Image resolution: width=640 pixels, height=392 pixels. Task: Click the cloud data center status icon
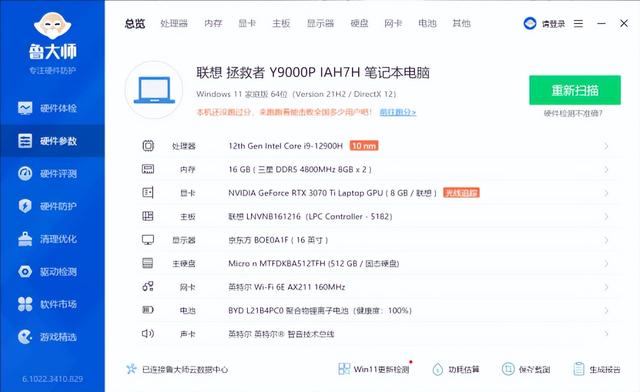(x=131, y=369)
